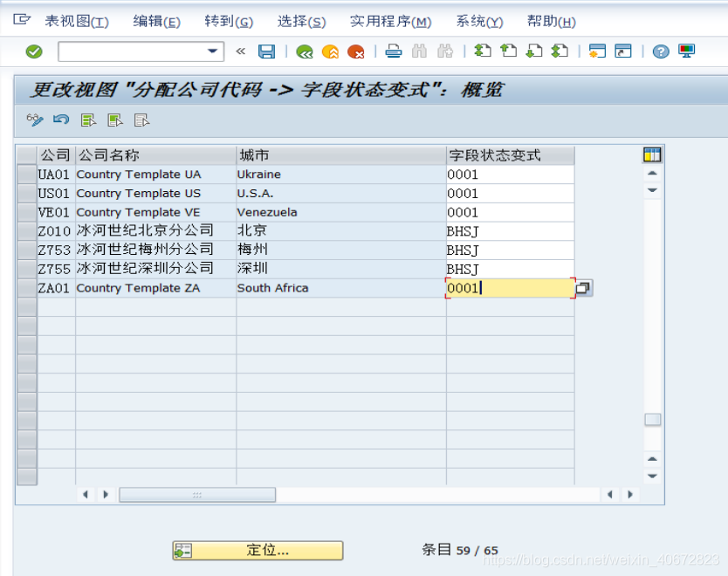Select row Z755 with its row selector

27,269
